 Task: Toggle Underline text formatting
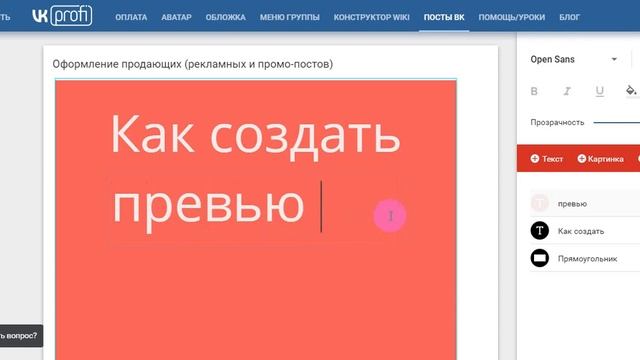tap(599, 91)
